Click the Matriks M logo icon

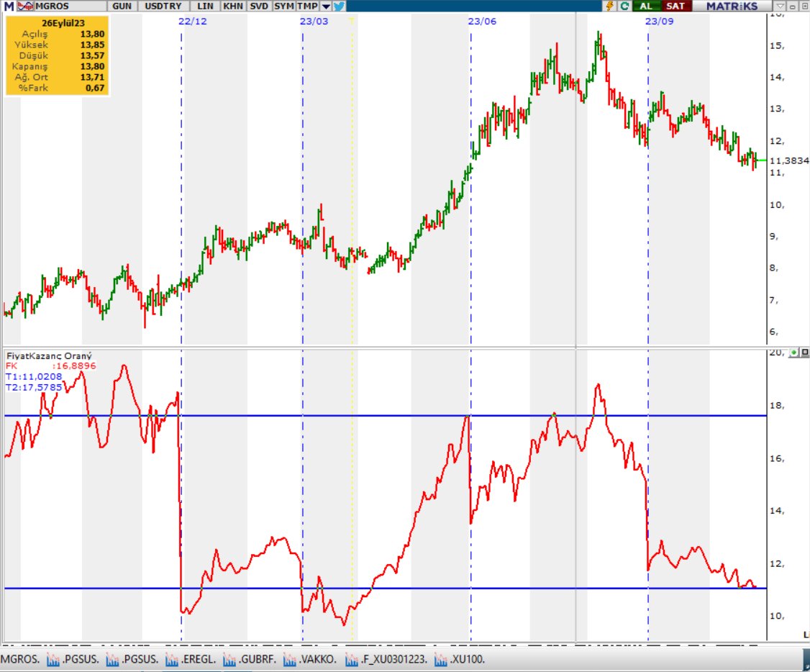pyautogui.click(x=9, y=6)
